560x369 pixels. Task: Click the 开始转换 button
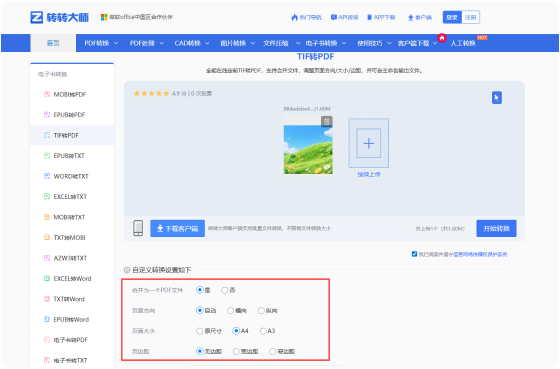click(x=496, y=228)
